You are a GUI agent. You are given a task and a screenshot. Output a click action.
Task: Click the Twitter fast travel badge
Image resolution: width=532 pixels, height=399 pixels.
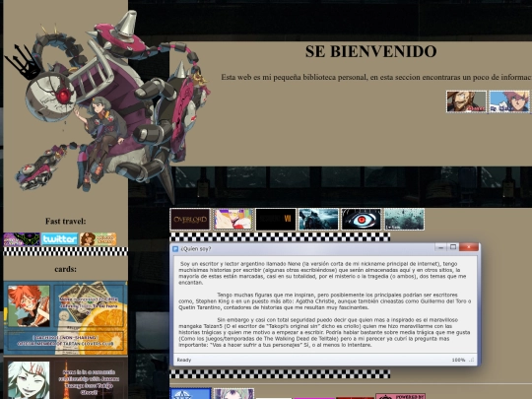click(59, 239)
